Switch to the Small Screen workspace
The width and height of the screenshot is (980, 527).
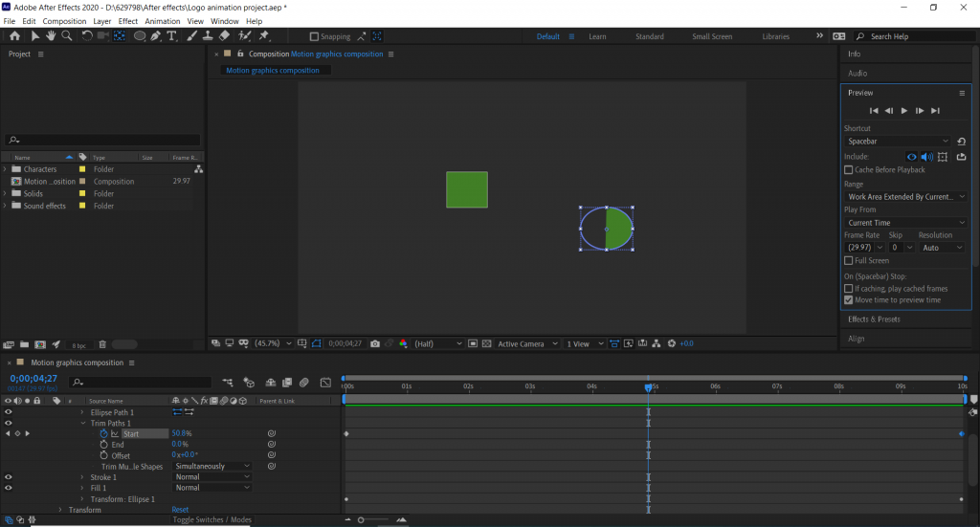coord(712,36)
